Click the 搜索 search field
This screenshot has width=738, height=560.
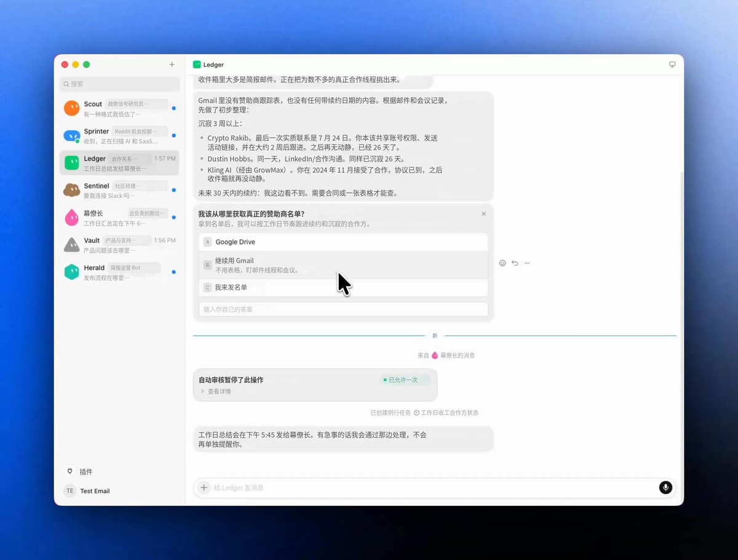(x=119, y=84)
